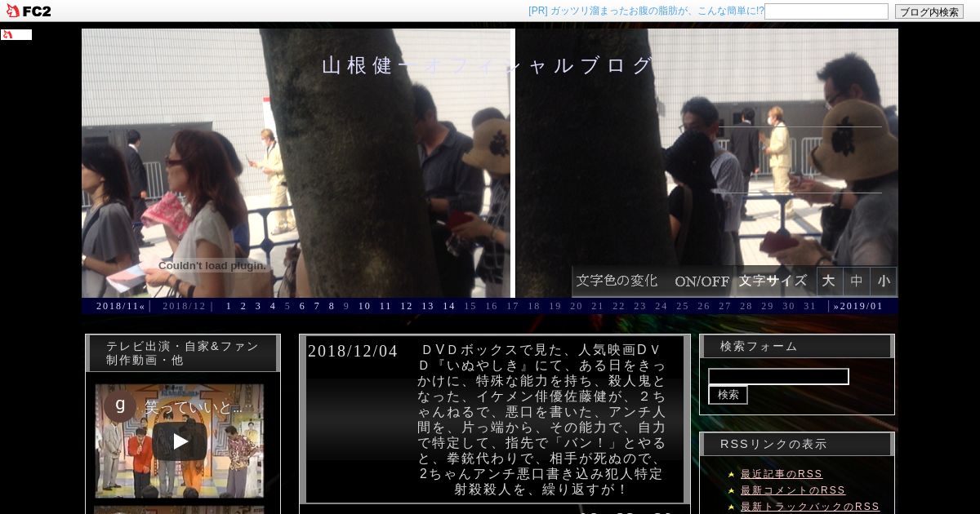This screenshot has width=980, height=514.
Task: Toggle the 文字色の変化 ON/OFF switch
Action: [702, 281]
